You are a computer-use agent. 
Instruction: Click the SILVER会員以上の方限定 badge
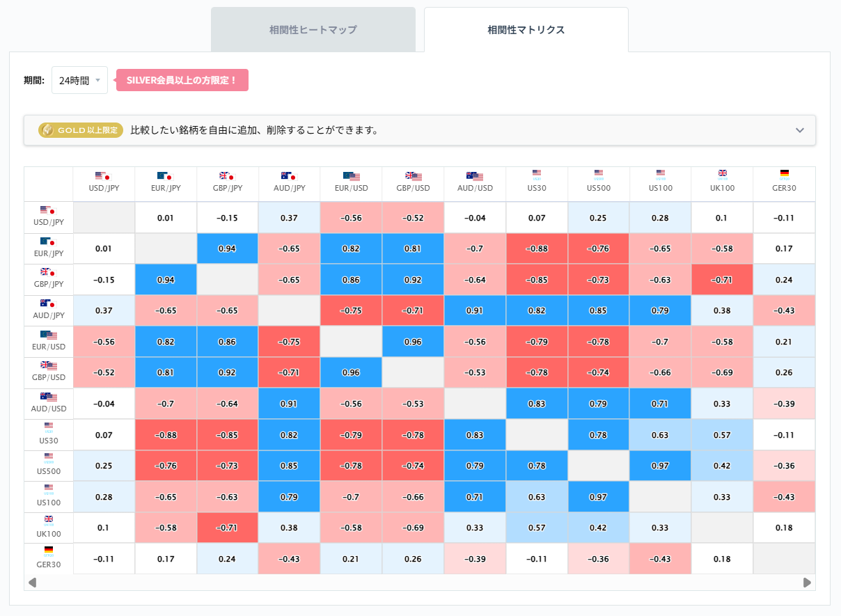pos(182,79)
